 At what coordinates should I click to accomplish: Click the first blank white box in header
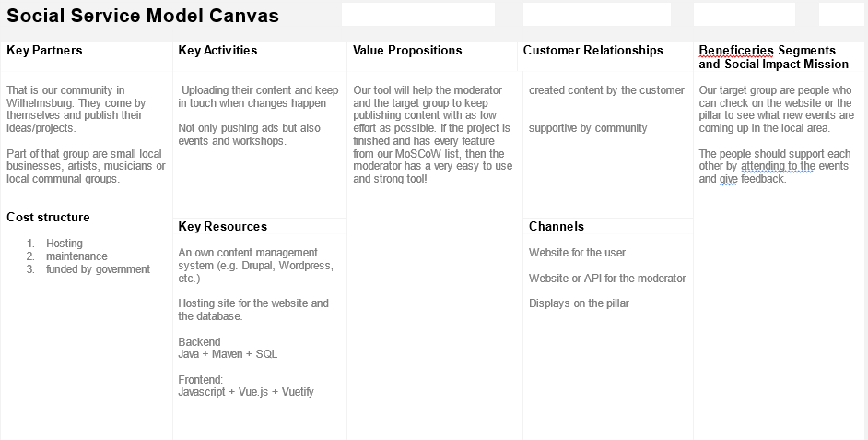tap(418, 14)
